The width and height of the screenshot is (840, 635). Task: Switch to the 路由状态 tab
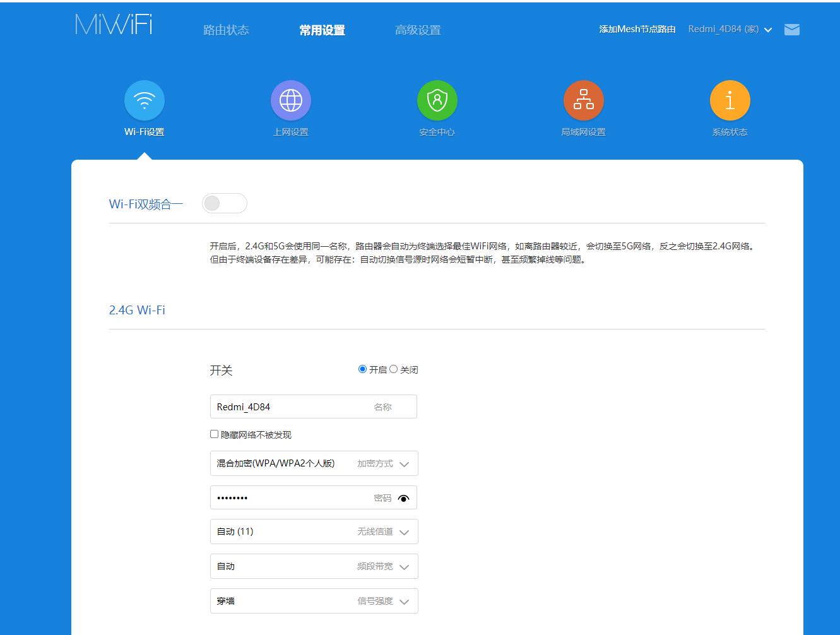pos(227,29)
